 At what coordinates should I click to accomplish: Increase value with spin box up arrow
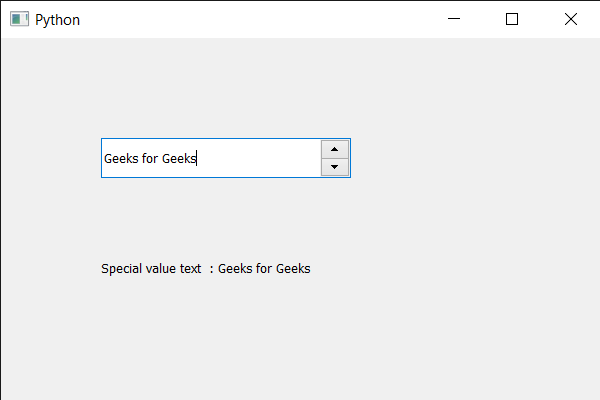click(335, 149)
